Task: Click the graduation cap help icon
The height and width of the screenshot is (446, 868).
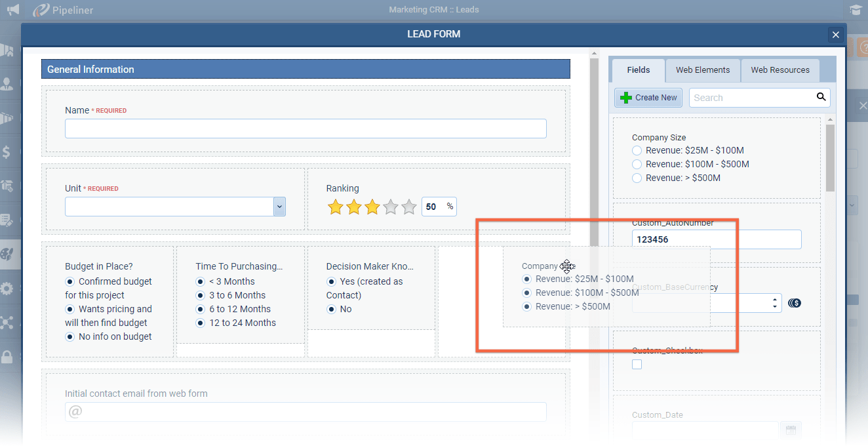Action: tap(855, 10)
